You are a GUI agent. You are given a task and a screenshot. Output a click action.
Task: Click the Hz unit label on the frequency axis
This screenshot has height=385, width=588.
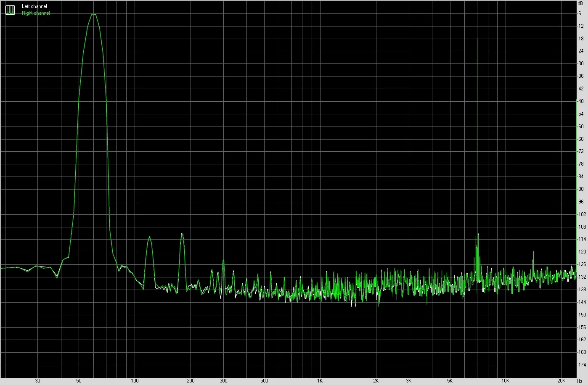(580, 381)
